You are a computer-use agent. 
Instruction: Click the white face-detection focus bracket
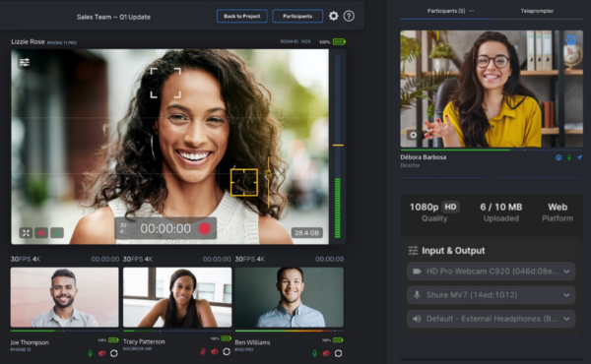165,84
